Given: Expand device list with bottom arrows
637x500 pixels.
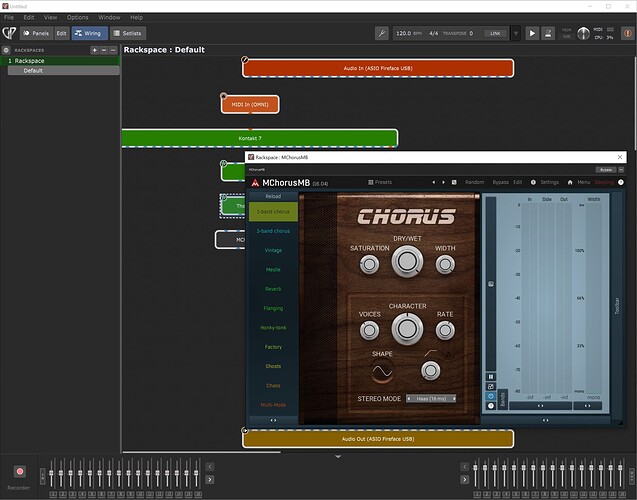Looking at the screenshot, I should [273, 420].
